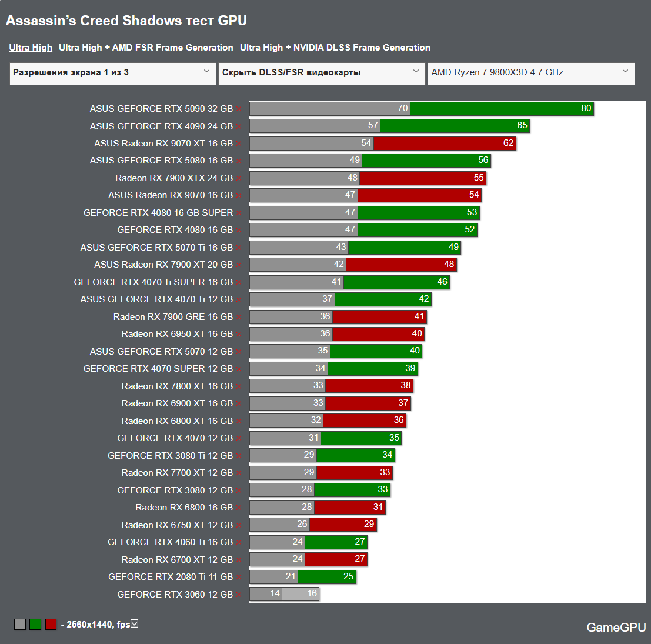Remove GEFORCE RTX 2080 Ti 11 GB via X
The width and height of the screenshot is (651, 644).
(x=239, y=577)
